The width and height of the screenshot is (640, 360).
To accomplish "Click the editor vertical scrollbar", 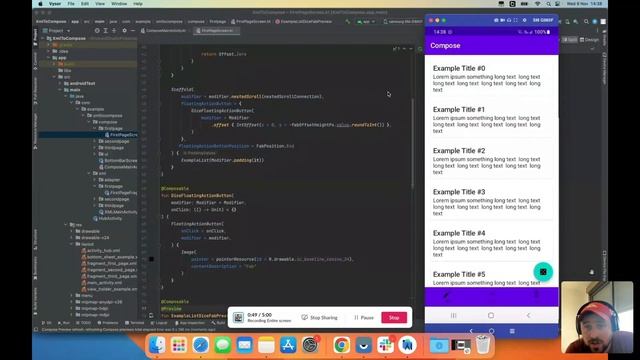I will pos(412,143).
